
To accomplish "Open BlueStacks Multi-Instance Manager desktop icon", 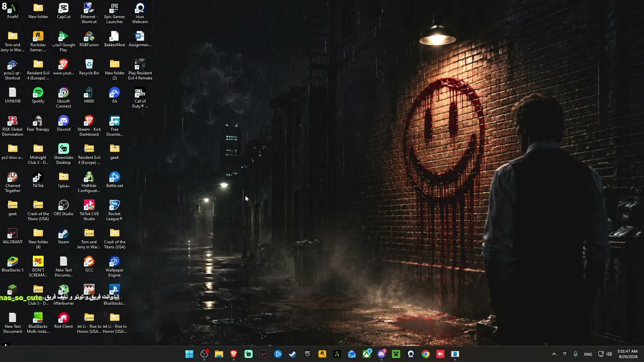I will (x=38, y=323).
